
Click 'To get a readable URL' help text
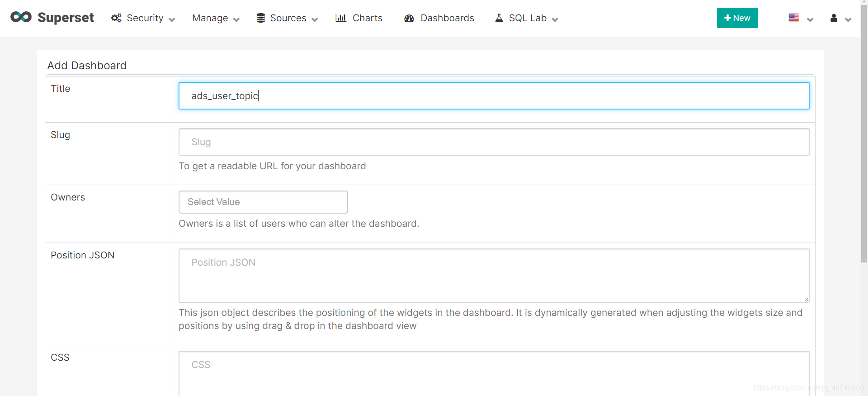click(x=272, y=166)
